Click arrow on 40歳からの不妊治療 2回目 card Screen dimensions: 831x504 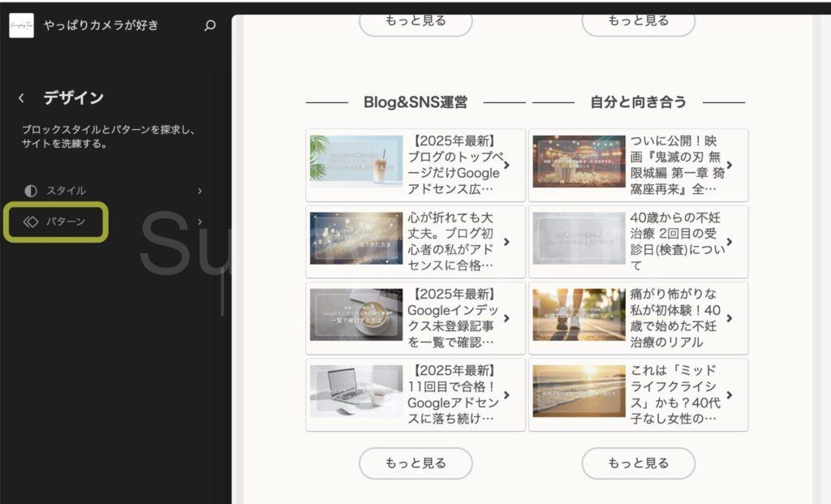pyautogui.click(x=729, y=242)
